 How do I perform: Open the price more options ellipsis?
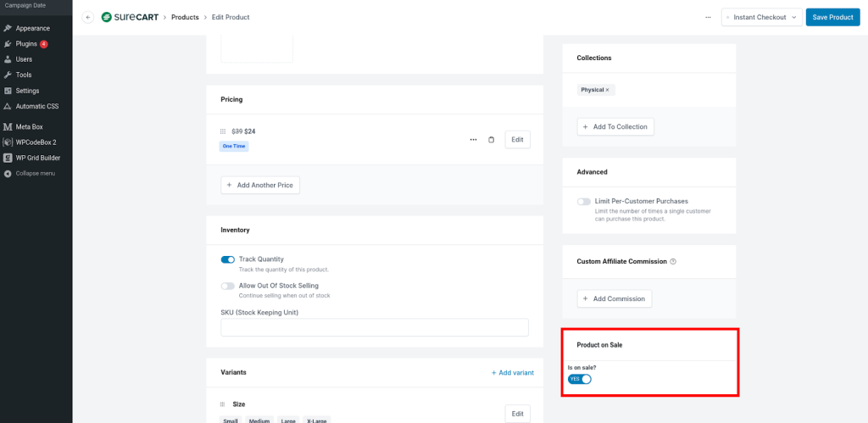[473, 140]
